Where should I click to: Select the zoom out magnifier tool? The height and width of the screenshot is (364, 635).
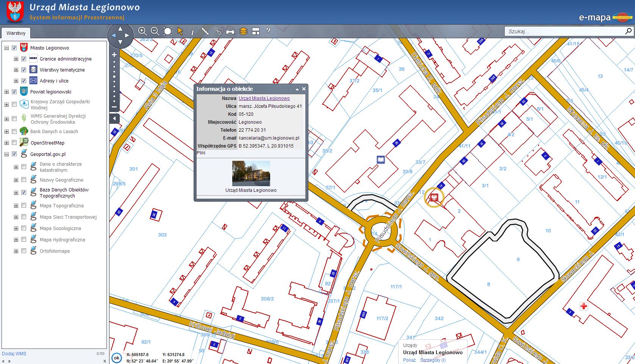click(155, 31)
